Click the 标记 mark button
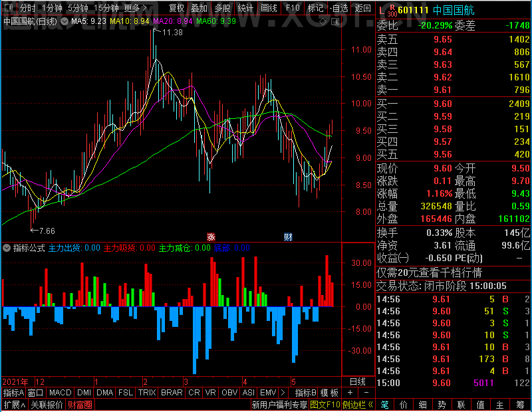This screenshot has height=412, width=532. coord(315,7)
